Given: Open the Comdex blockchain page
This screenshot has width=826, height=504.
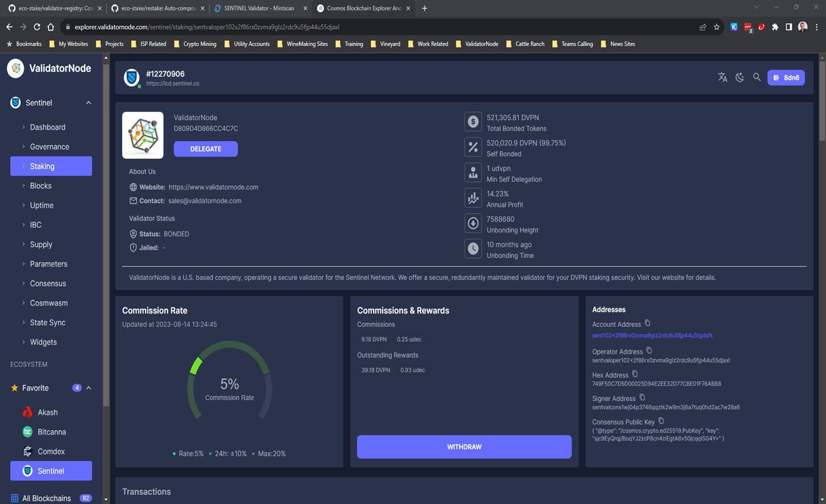Looking at the screenshot, I should (52, 451).
